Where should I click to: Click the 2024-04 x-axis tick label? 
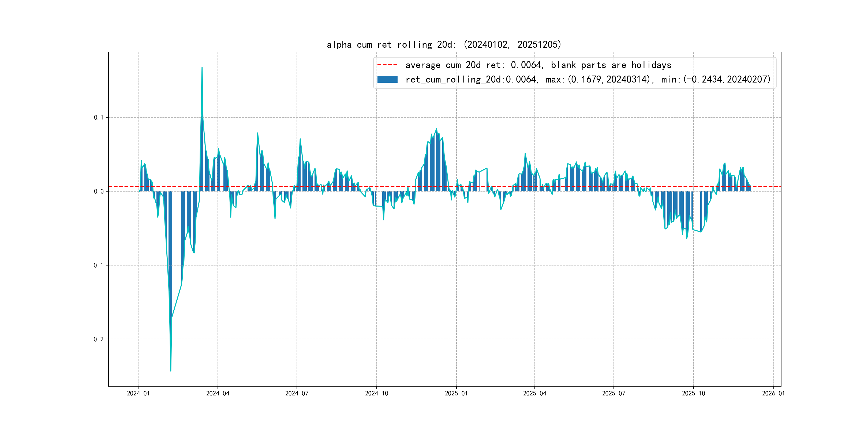[x=218, y=393]
